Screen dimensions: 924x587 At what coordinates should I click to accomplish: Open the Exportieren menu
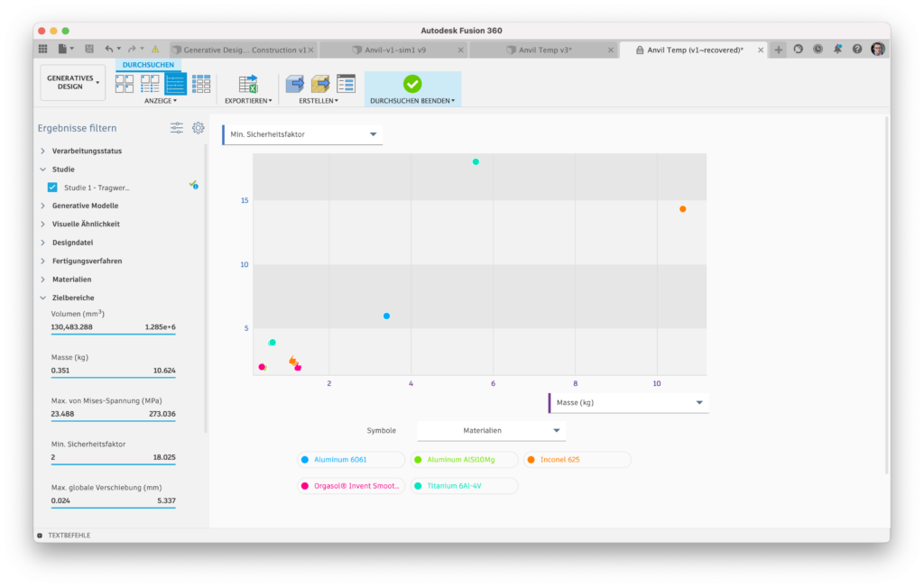(248, 101)
